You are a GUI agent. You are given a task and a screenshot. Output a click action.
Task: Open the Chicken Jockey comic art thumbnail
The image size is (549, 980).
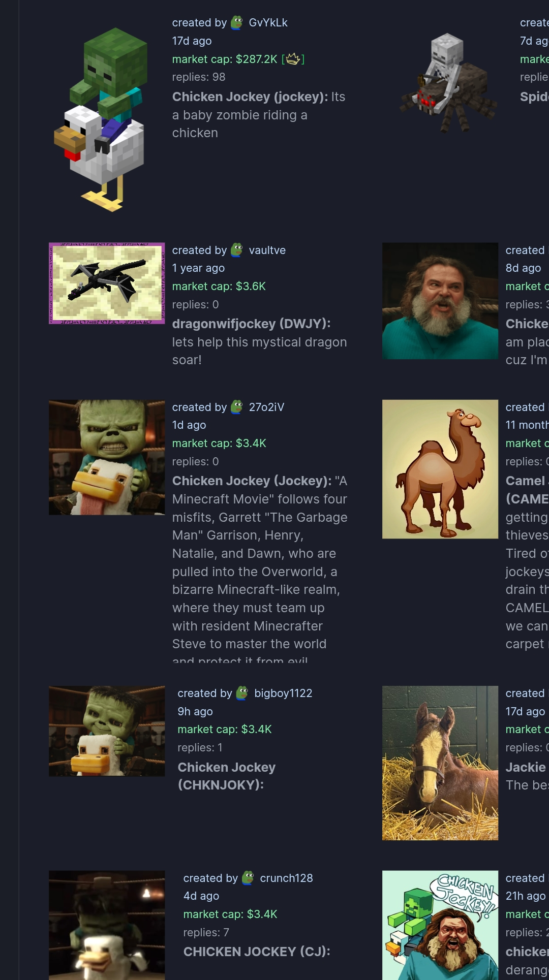coord(440,925)
